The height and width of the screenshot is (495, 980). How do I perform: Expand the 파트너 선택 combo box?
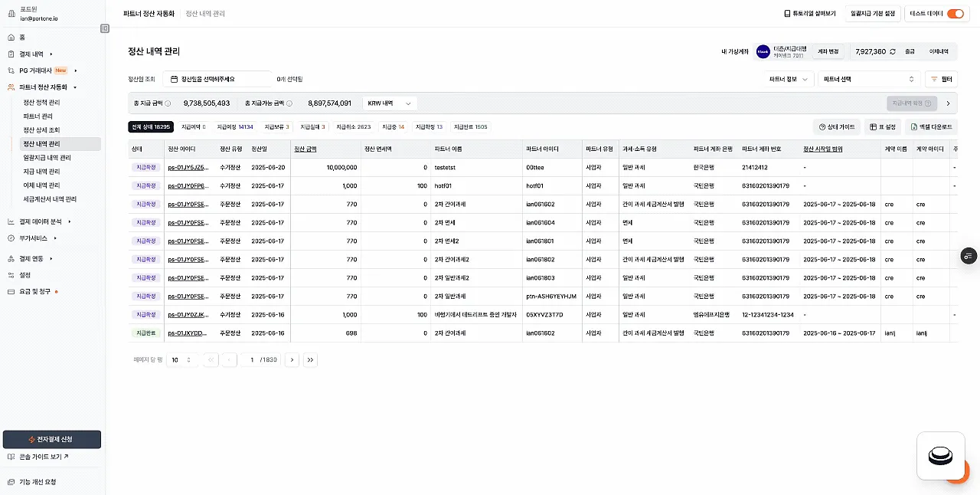click(x=868, y=79)
